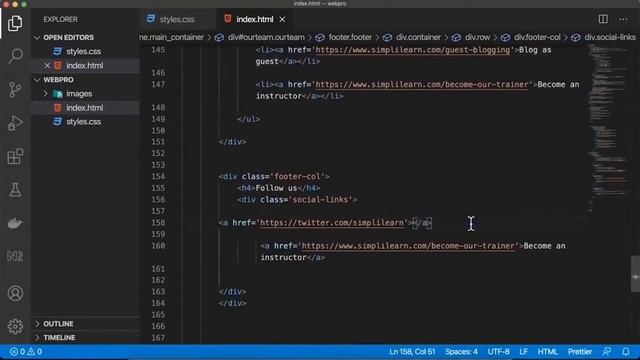Open the Accounts menu
Viewport: 640px width, 360px height.
pyautogui.click(x=15, y=293)
